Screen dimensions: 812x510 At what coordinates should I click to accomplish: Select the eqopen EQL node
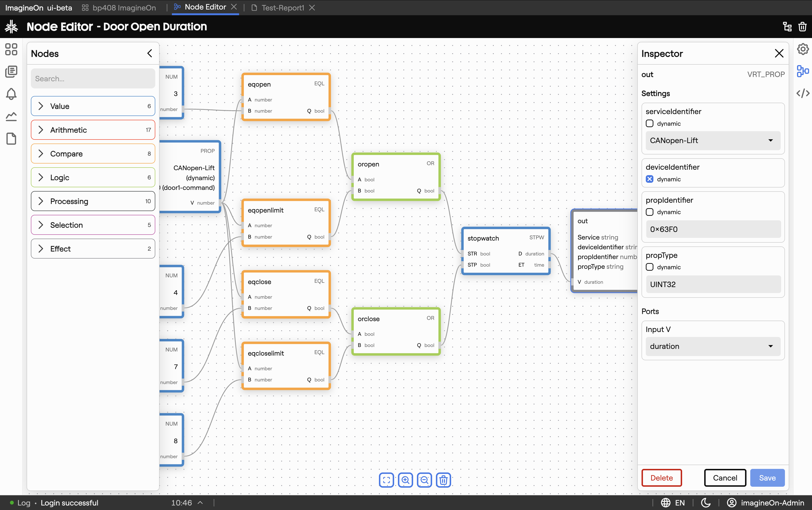pos(286,97)
